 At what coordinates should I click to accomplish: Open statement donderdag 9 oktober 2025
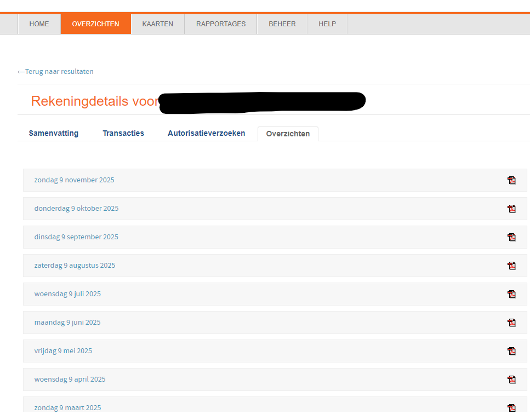(76, 208)
